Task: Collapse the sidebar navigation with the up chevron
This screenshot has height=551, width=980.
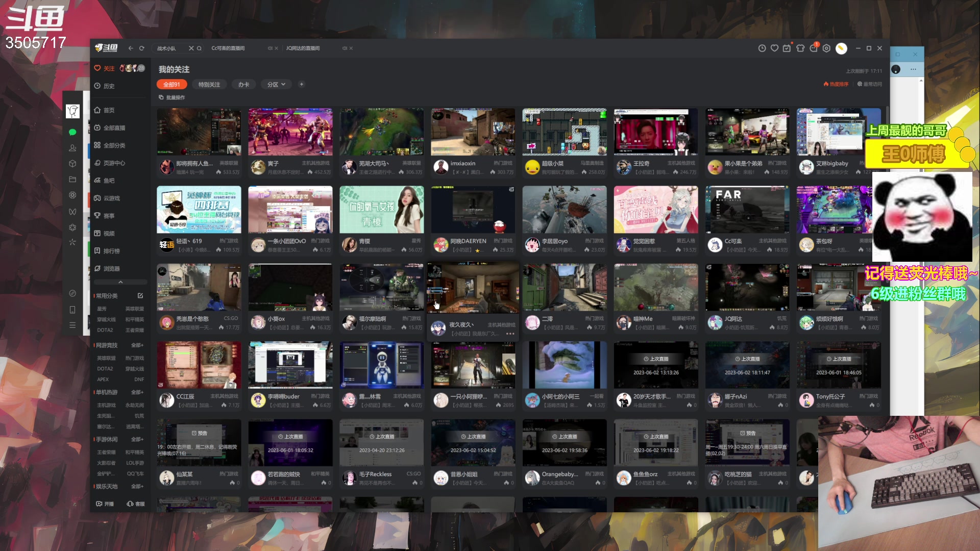Action: [120, 282]
